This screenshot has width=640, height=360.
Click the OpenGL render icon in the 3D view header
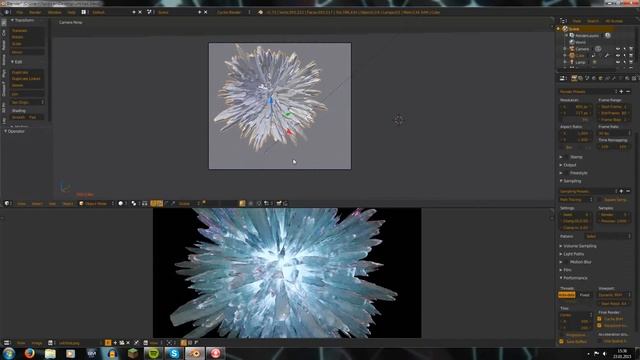[279, 203]
